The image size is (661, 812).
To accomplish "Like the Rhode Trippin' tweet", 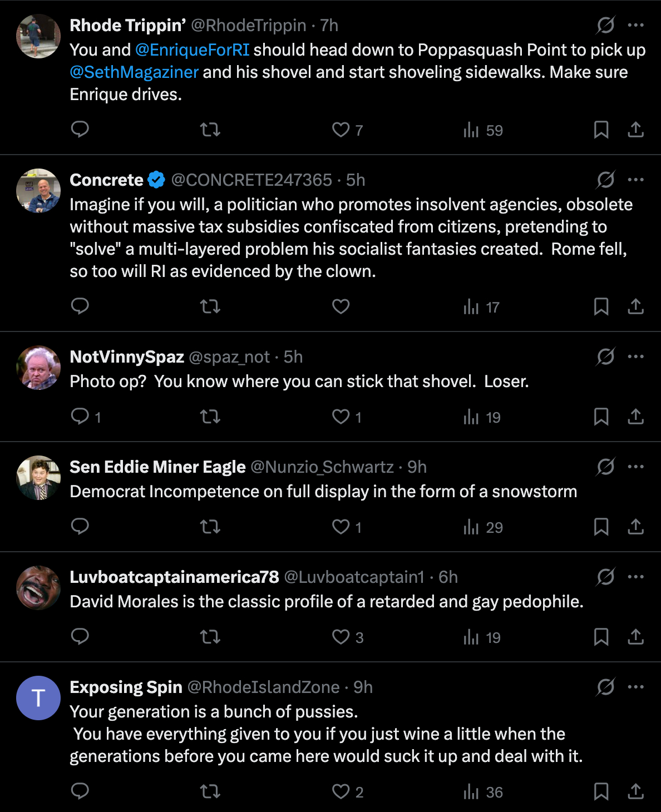I will coord(341,130).
